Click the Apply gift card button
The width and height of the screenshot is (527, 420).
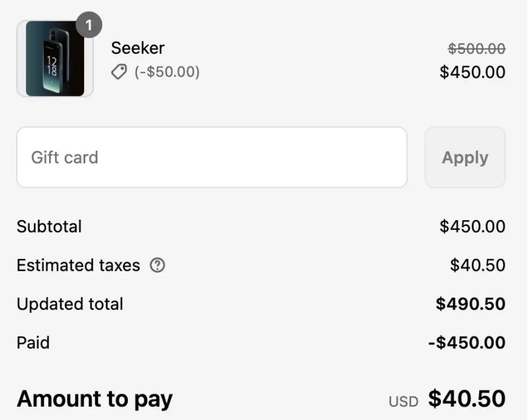(x=465, y=157)
